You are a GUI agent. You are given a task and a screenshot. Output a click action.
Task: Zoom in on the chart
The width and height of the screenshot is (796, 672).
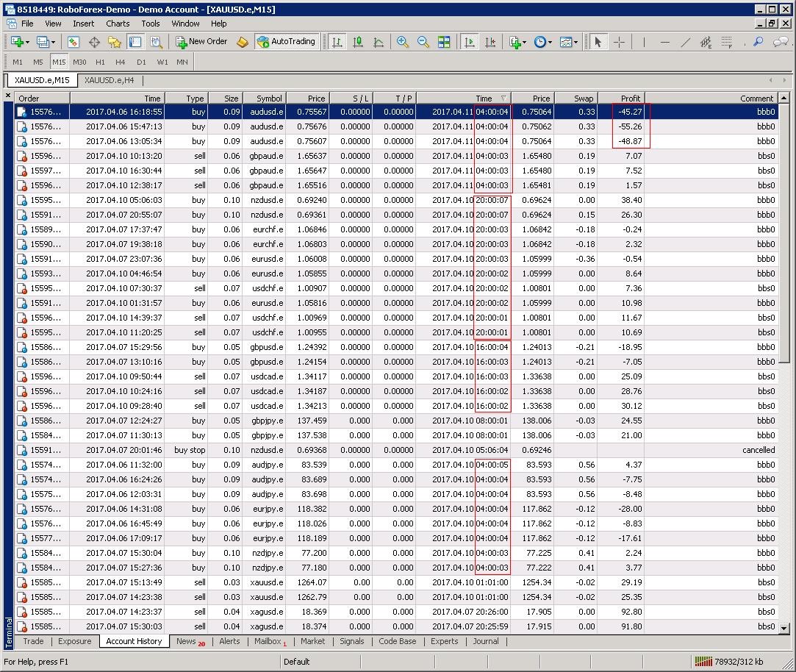tap(403, 42)
